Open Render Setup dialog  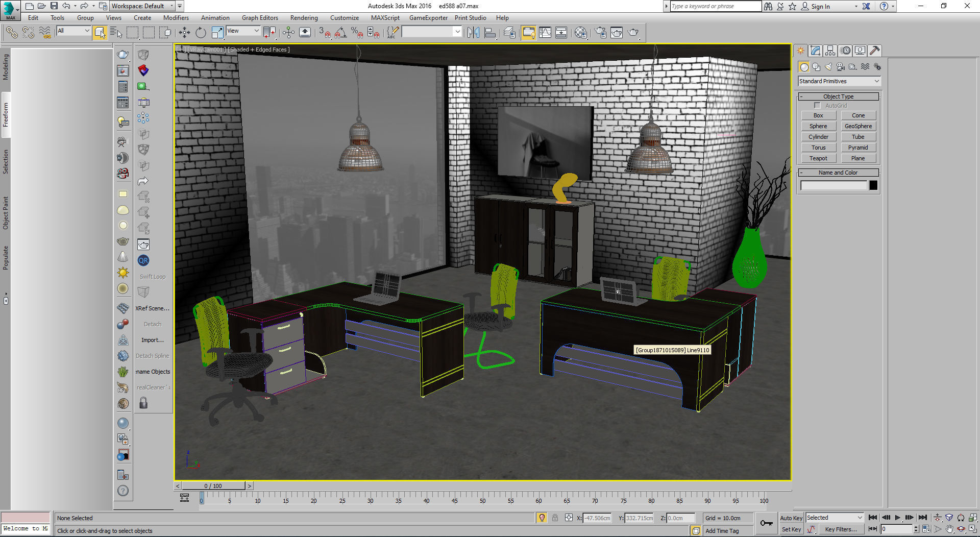click(x=600, y=33)
